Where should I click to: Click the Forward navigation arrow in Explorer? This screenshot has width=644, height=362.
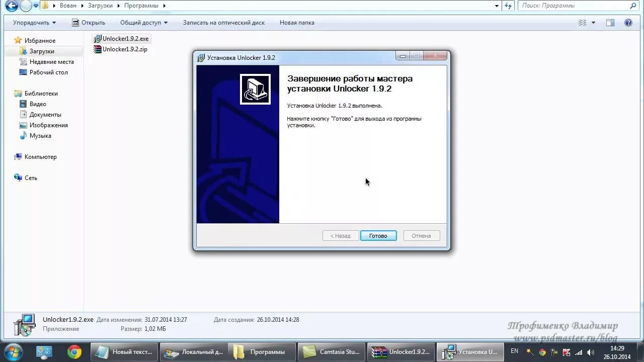[x=26, y=6]
